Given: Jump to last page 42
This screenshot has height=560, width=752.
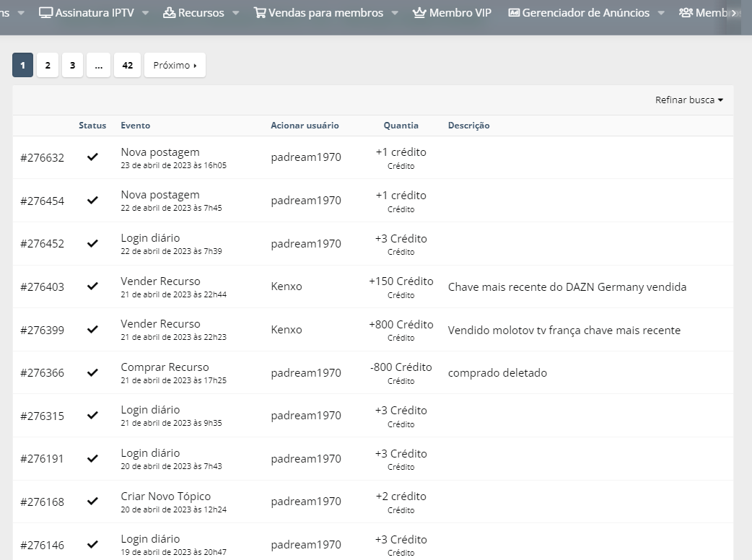Looking at the screenshot, I should pos(127,65).
